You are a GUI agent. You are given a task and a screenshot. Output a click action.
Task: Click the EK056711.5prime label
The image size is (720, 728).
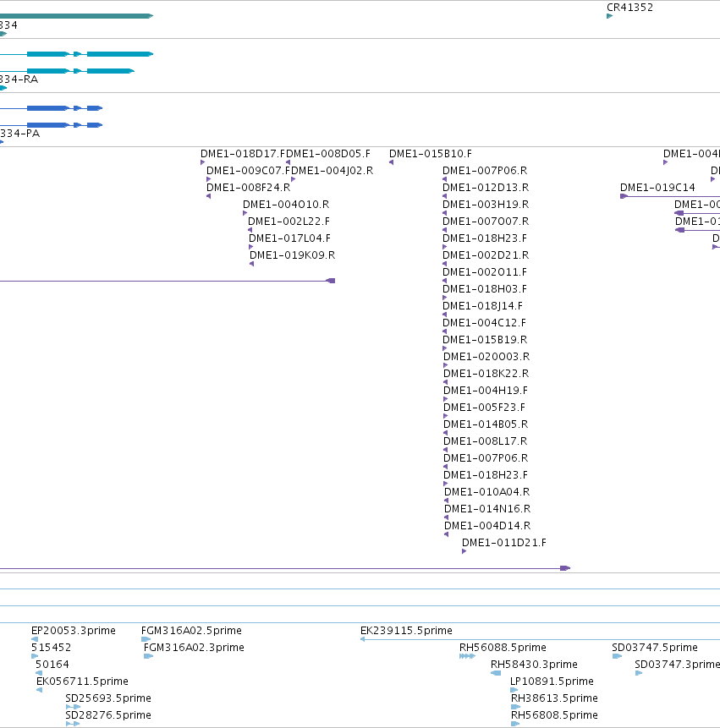pos(82,681)
